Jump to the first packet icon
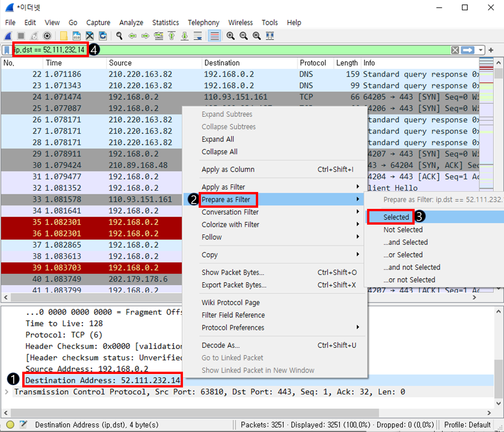This screenshot has width=504, height=432. pyautogui.click(x=171, y=36)
